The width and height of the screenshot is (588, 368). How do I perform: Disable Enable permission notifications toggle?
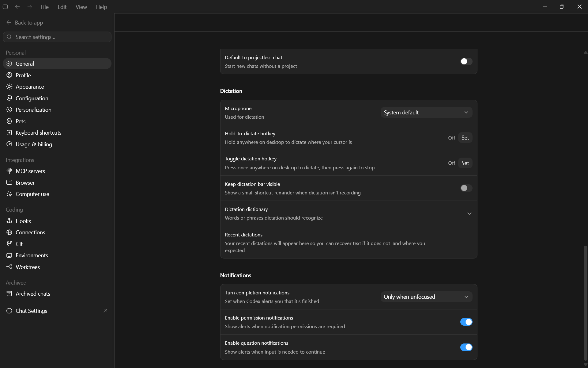(466, 322)
